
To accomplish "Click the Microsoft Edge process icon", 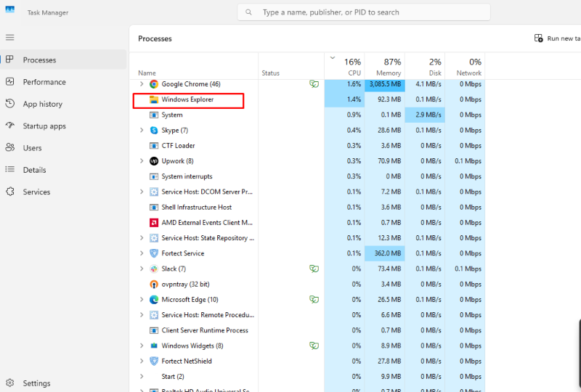I will coord(154,300).
